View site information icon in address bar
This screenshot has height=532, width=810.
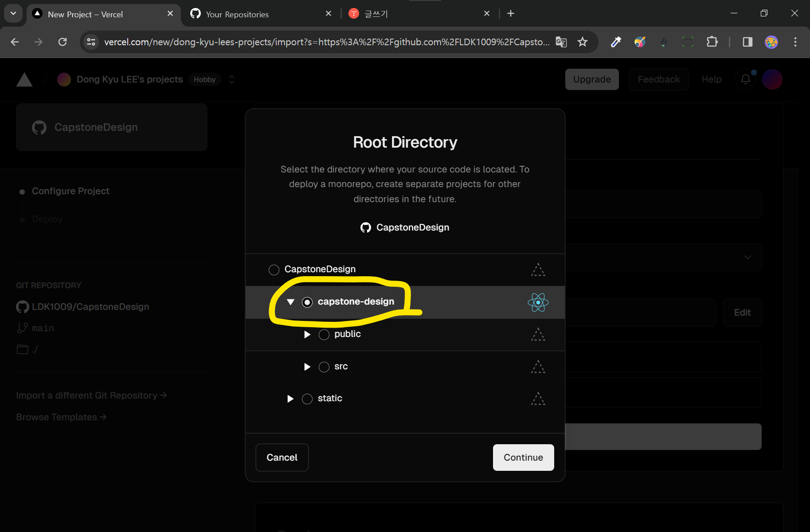tap(91, 42)
